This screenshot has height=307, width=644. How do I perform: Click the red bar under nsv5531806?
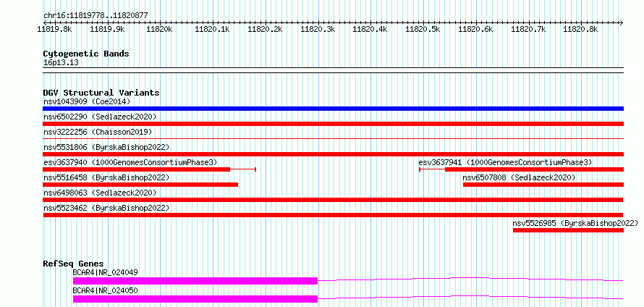pyautogui.click(x=333, y=154)
